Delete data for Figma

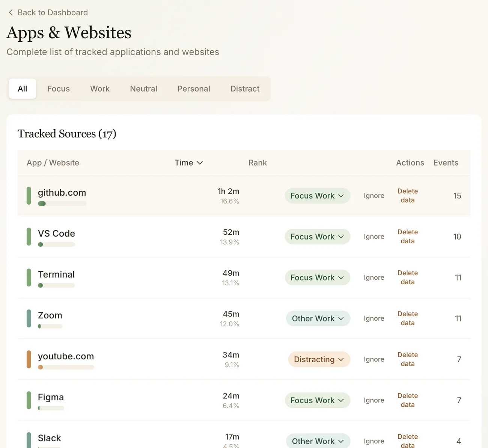coord(408,400)
